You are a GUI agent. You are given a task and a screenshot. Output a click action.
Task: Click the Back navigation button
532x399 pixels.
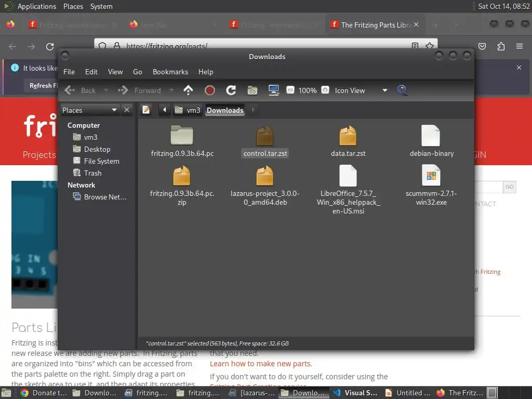(x=81, y=90)
